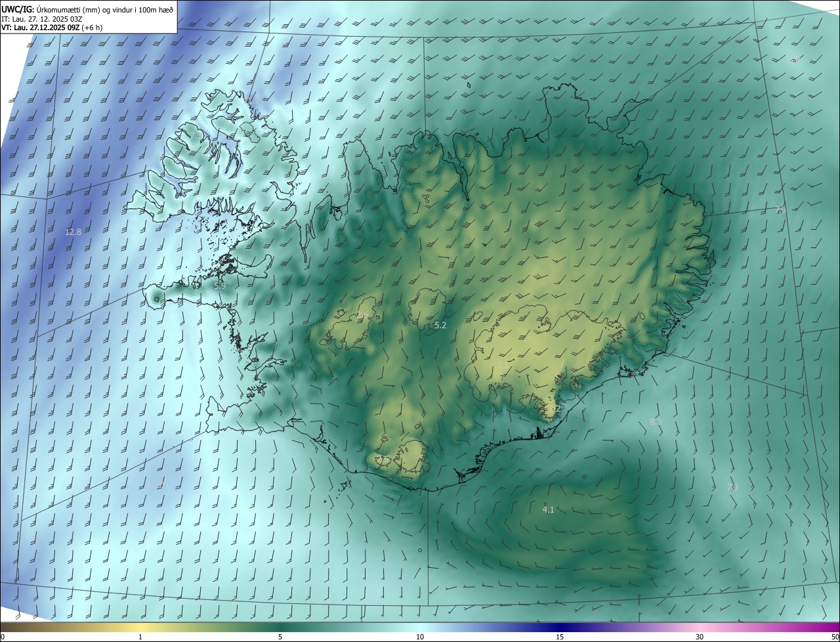840x642 pixels.
Task: Click the 2.6 value on the map
Action: tap(362, 316)
